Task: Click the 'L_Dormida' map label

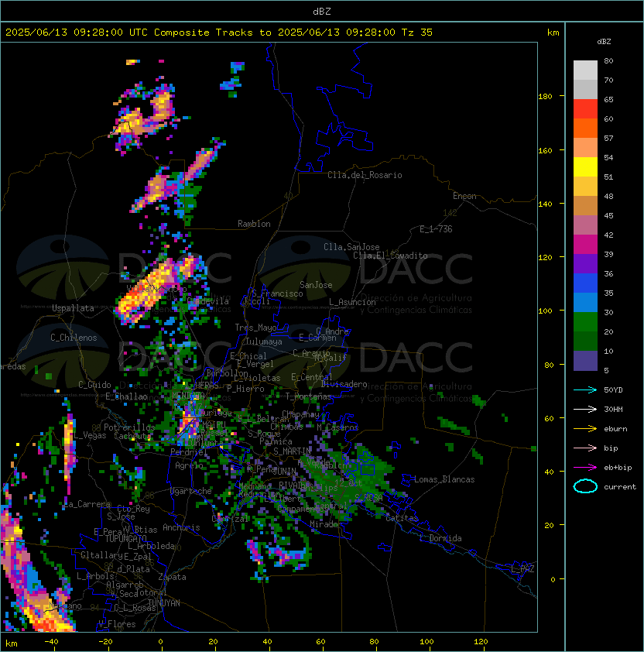Action: point(440,538)
